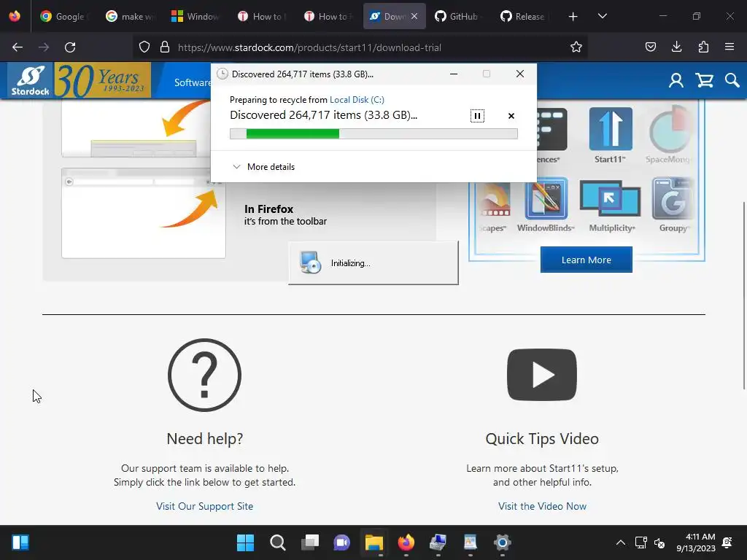The image size is (747, 560).
Task: Open Settings gear on taskbar
Action: (502, 542)
